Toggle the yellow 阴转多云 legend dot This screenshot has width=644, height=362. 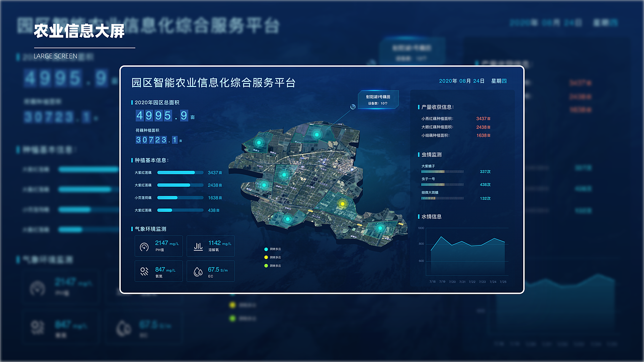point(267,257)
